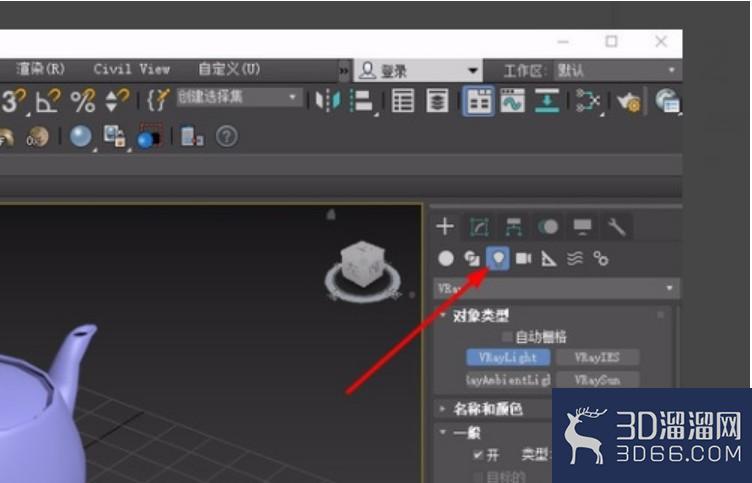This screenshot has height=483, width=752.
Task: Toggle the Percent Snap tool
Action: [83, 101]
